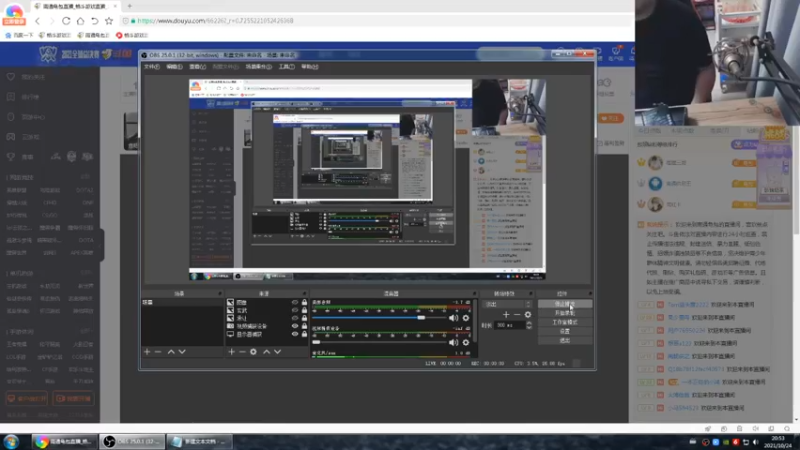Open 桌面音频 mixer gear settings
Viewport: 800px width, 450px height.
pyautogui.click(x=466, y=318)
